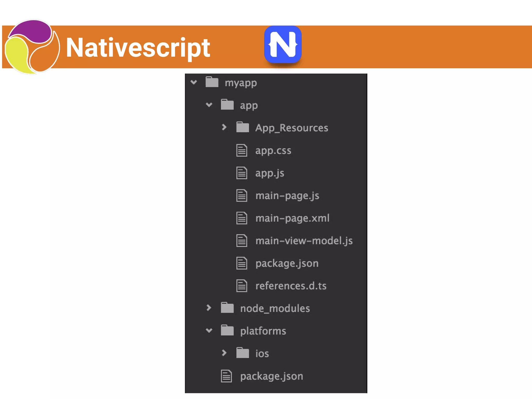The height and width of the screenshot is (399, 532).
Task: Collapse the app folder chevron
Action: [x=209, y=105]
